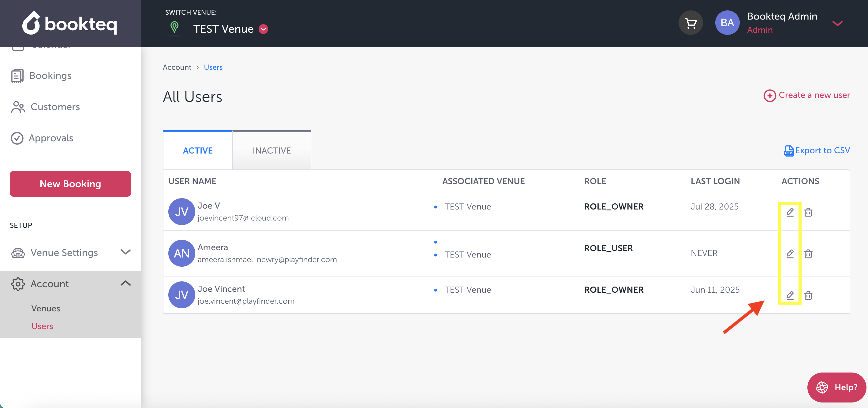
Task: Open the Help chat widget
Action: (836, 387)
